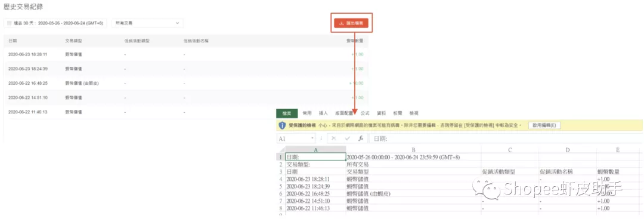Switch to the Excel 常用 (Home) tab
Screen dimensions: 644x219
307,113
